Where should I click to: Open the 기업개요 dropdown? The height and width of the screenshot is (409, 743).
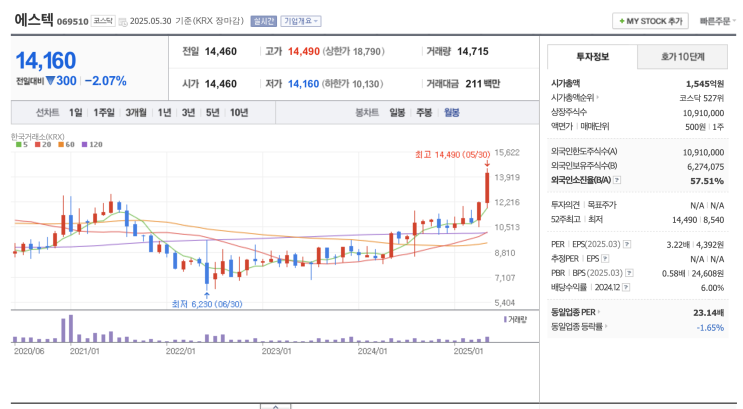[x=301, y=21]
